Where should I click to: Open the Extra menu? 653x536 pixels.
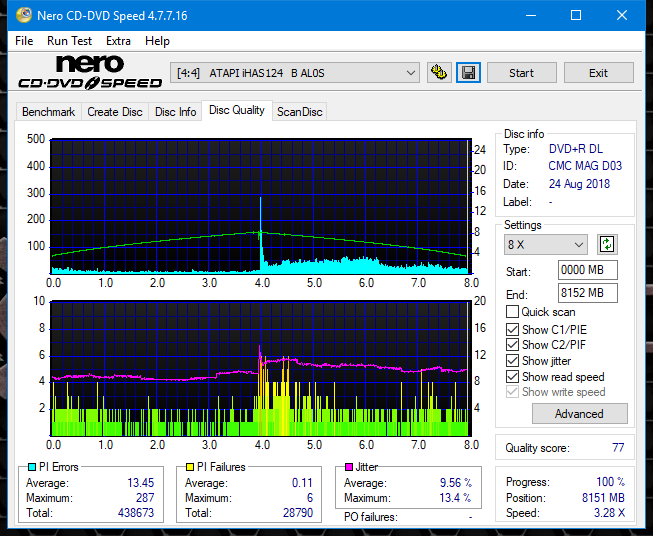[118, 41]
